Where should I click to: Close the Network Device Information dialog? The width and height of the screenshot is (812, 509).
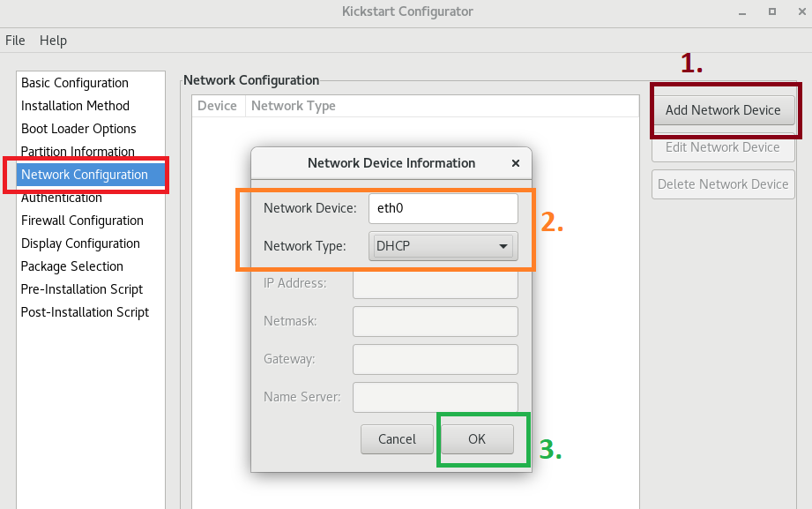515,162
